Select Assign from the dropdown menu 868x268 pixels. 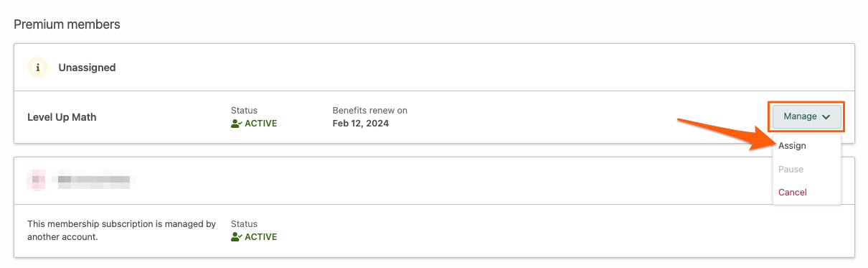pos(792,146)
